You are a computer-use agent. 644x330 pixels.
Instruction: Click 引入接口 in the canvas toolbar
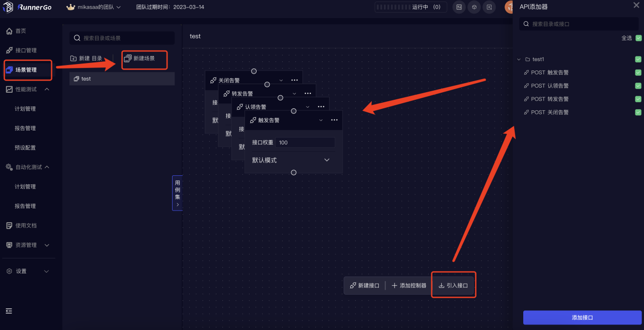click(x=453, y=286)
